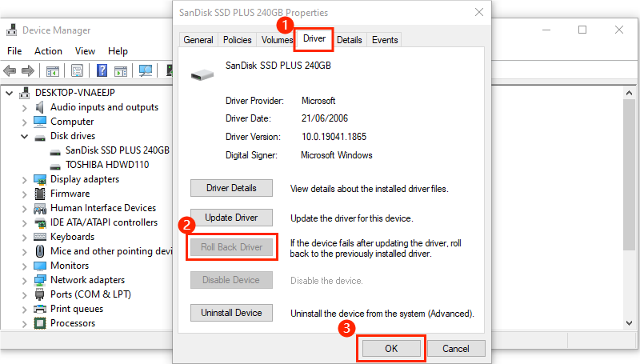The height and width of the screenshot is (364, 640).
Task: Select TOSHIBA HDWD110 in the tree
Action: pyautogui.click(x=107, y=165)
